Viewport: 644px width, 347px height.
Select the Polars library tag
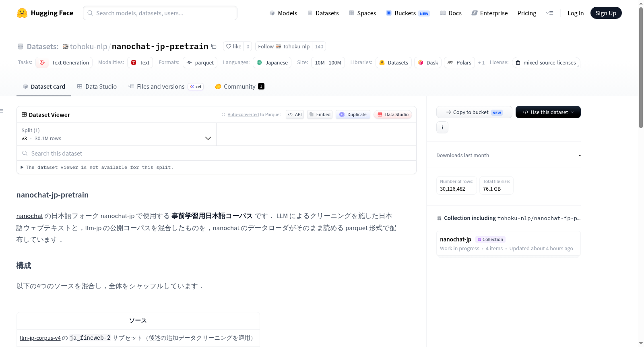[x=459, y=62]
